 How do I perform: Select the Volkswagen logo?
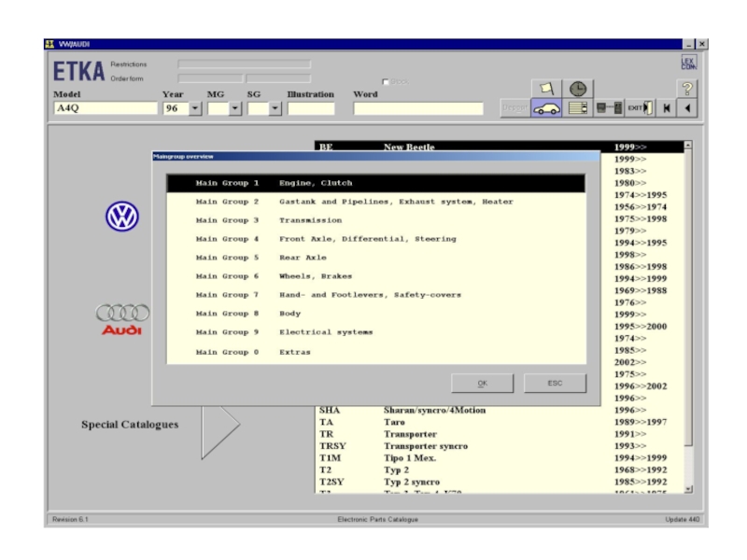[122, 217]
